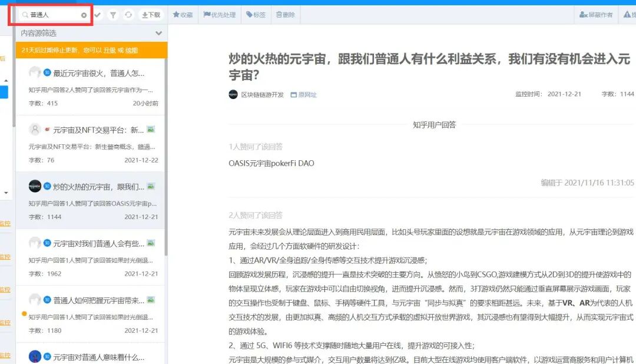The width and height of the screenshot is (636, 364).
Task: Click the image icon on 元宇宙对我们普通人会有些 item
Action: click(151, 243)
